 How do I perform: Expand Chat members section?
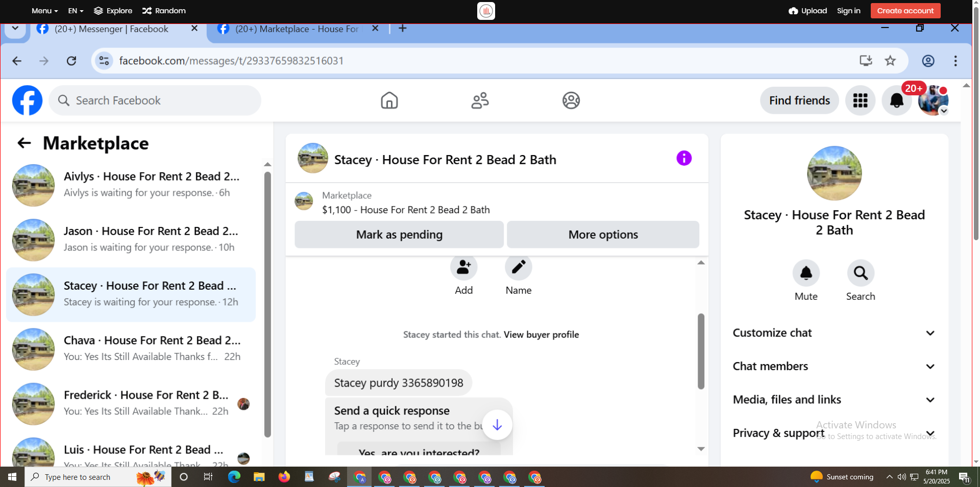tap(834, 367)
